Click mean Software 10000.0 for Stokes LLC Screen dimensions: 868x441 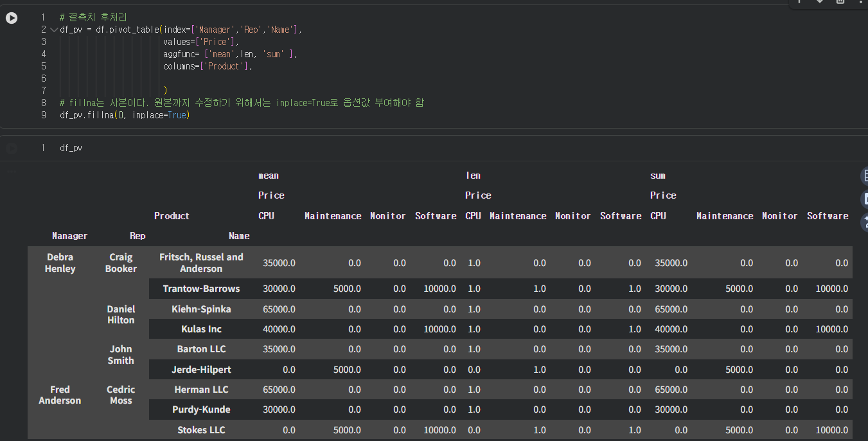click(x=439, y=430)
